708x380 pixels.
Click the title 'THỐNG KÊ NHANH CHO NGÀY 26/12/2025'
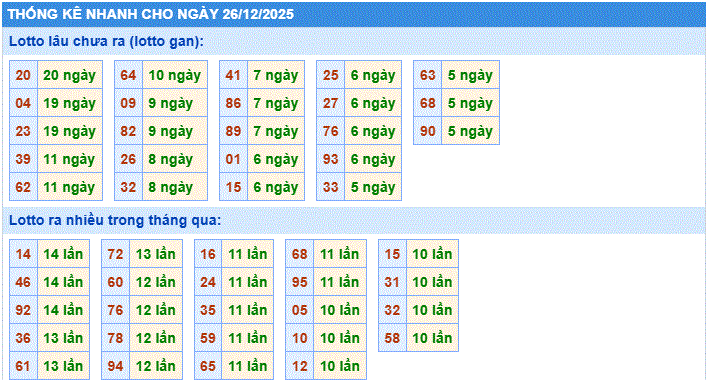tap(151, 14)
